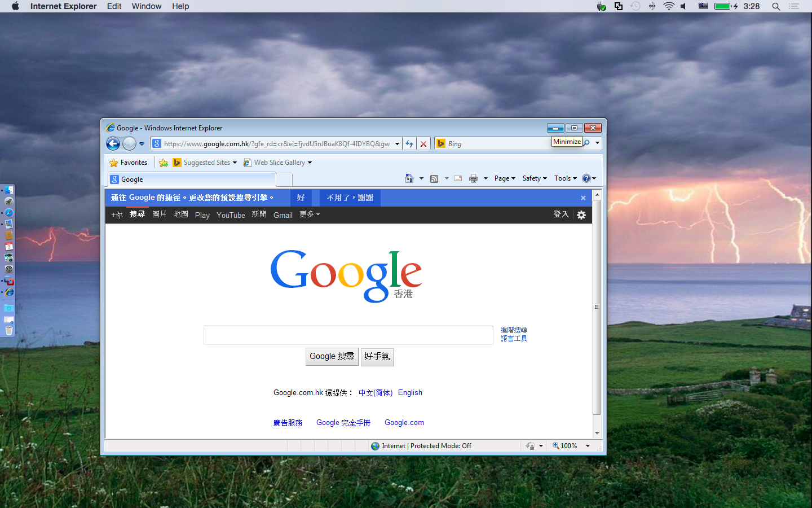
Task: Select the Google browser tab
Action: [192, 179]
